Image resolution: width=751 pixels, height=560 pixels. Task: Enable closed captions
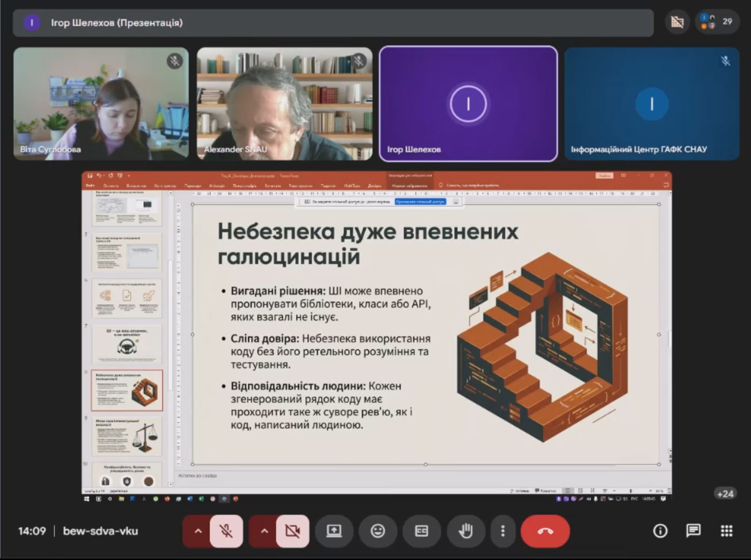tap(421, 531)
